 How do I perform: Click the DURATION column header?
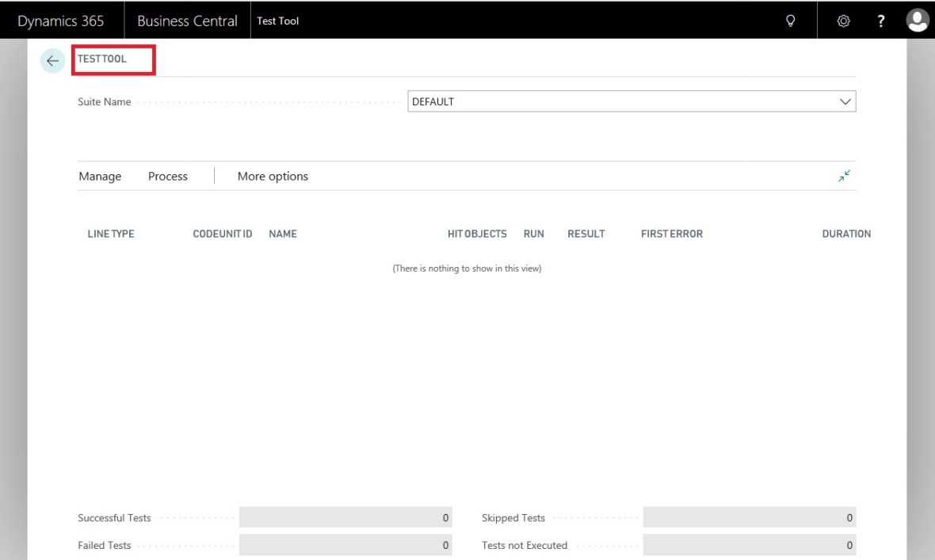(846, 234)
